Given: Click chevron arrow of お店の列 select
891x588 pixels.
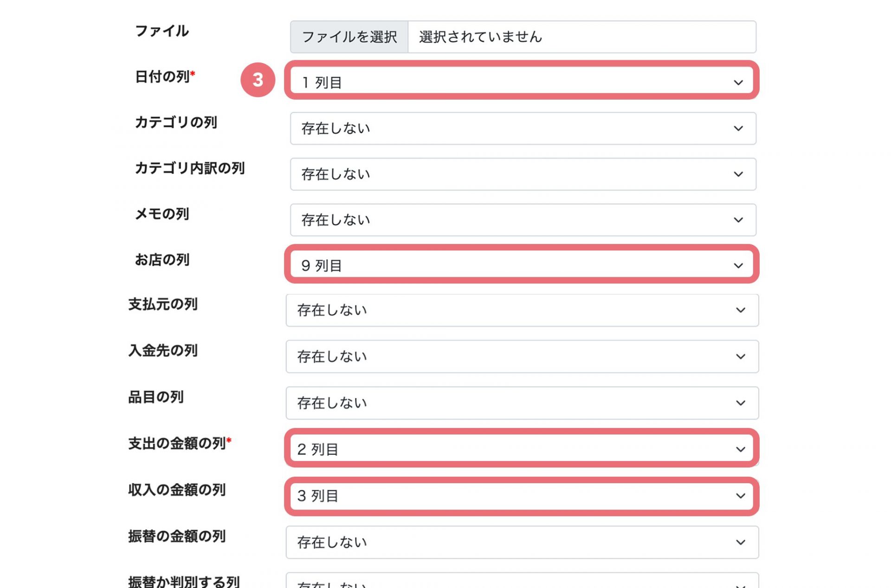Looking at the screenshot, I should [738, 266].
